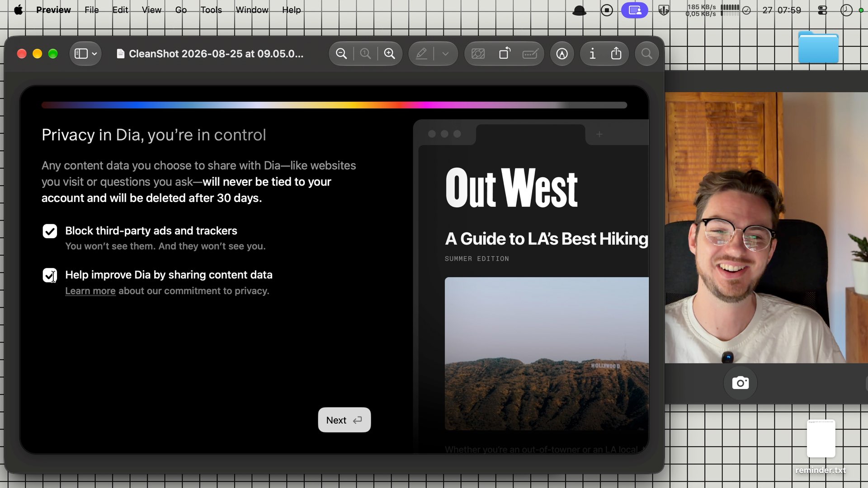Click the Hollywood hills photo
The height and width of the screenshot is (488, 868).
click(547, 354)
